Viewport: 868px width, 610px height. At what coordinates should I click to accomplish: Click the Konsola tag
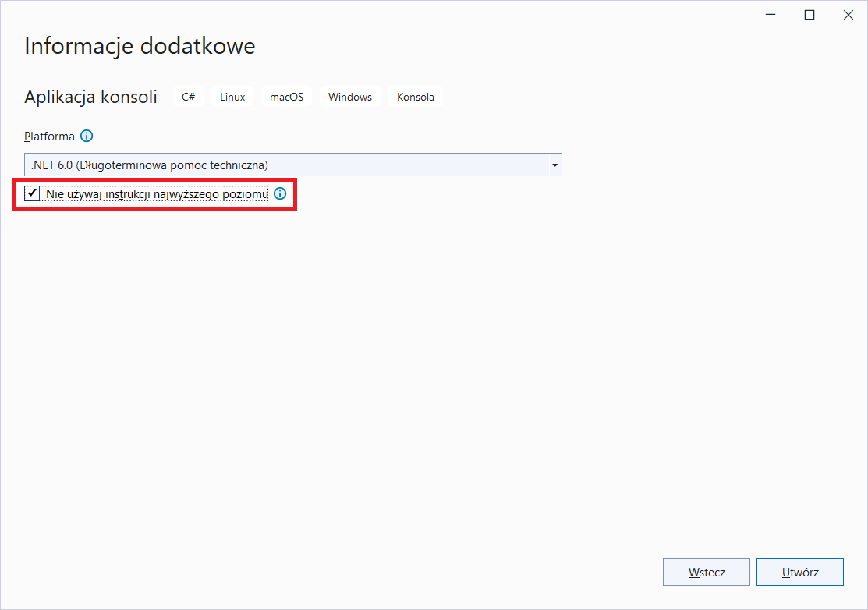pyautogui.click(x=415, y=97)
